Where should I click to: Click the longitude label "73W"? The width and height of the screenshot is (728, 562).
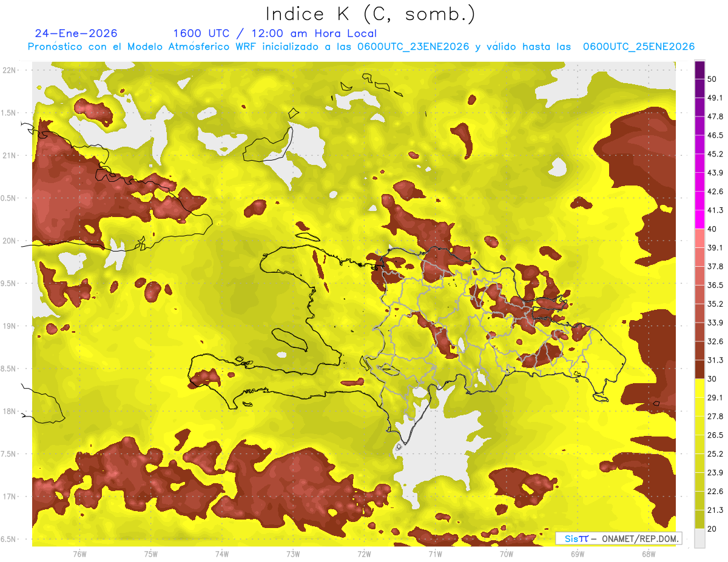click(292, 554)
